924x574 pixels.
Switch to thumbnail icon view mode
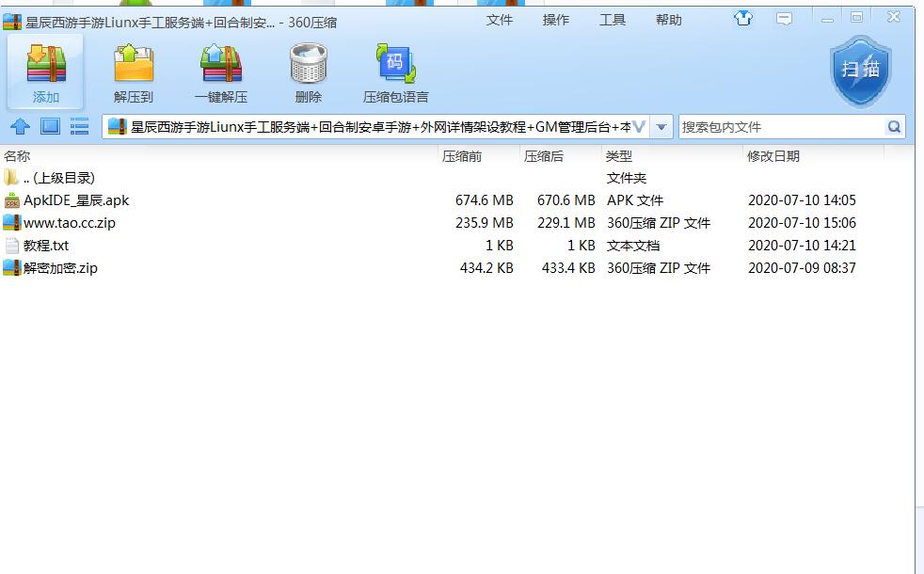(50, 126)
